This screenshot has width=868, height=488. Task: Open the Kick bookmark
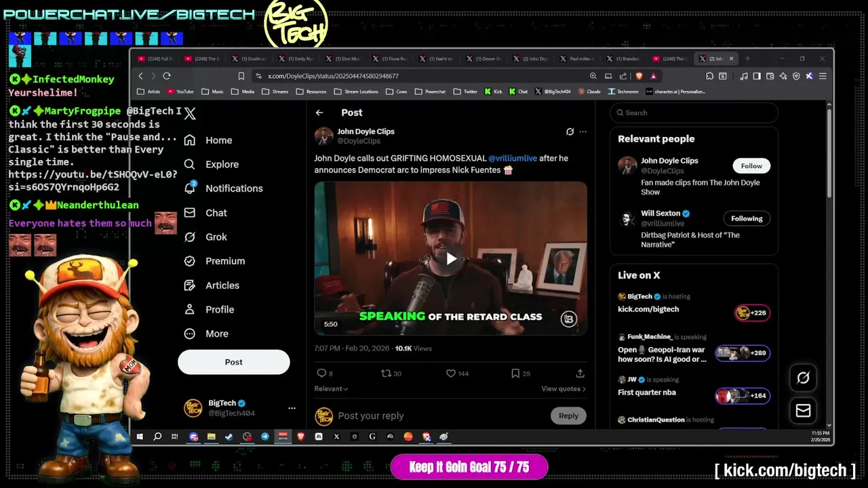493,91
